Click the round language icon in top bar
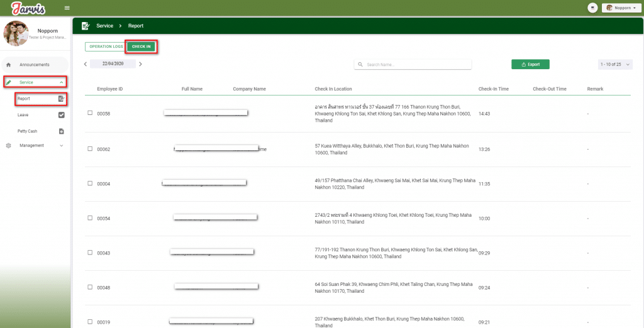This screenshot has width=644, height=328. tap(592, 8)
